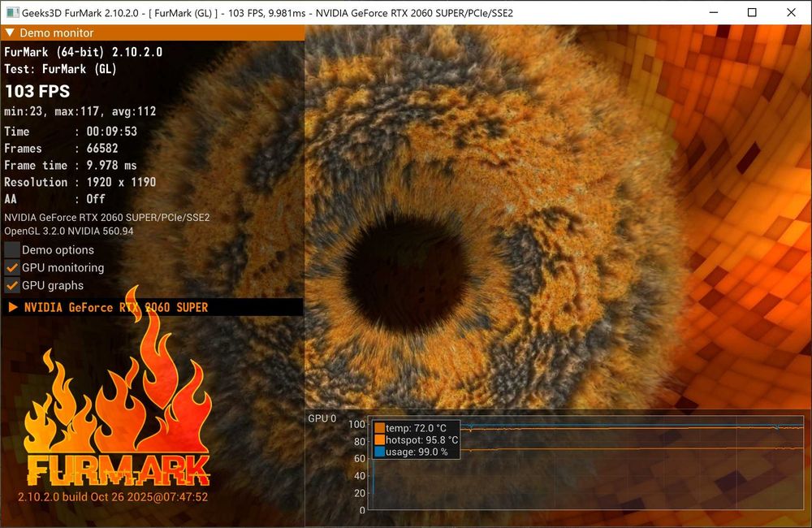The height and width of the screenshot is (528, 812).
Task: Uncheck the GPU monitoring checkbox
Action: [x=12, y=267]
